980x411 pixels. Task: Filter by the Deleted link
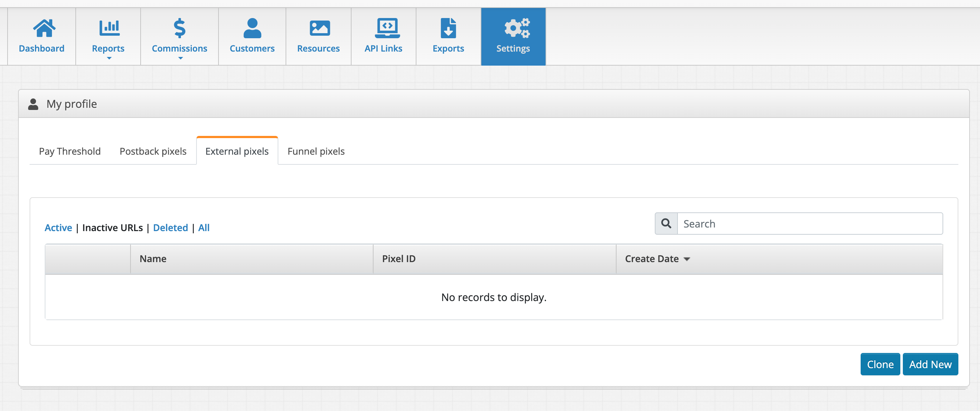click(171, 227)
